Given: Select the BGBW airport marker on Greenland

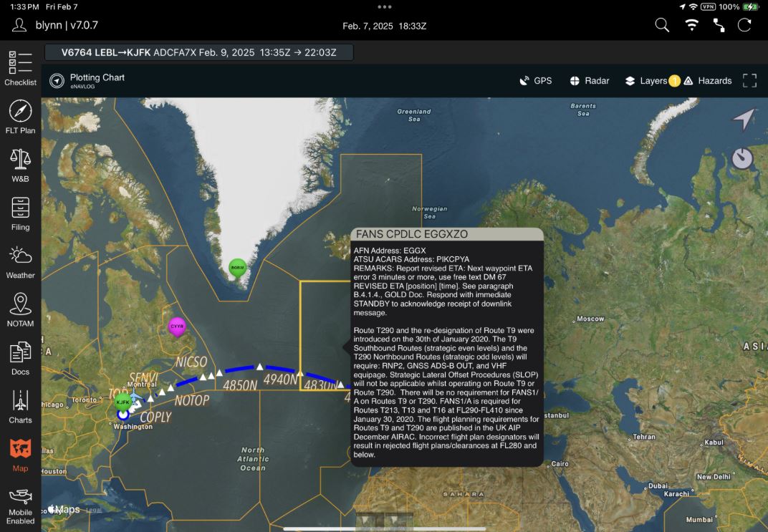Looking at the screenshot, I should [236, 268].
